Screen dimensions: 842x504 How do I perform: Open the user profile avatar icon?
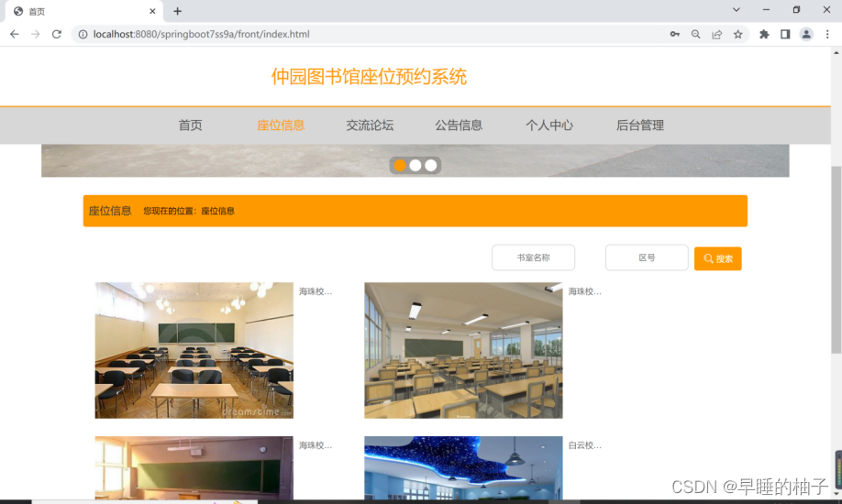[x=806, y=34]
